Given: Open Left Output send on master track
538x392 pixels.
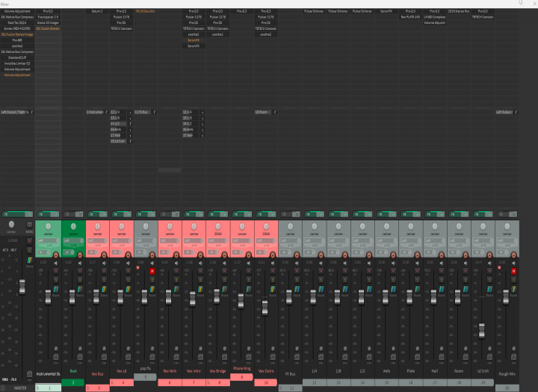Looking at the screenshot, I should [x=15, y=112].
